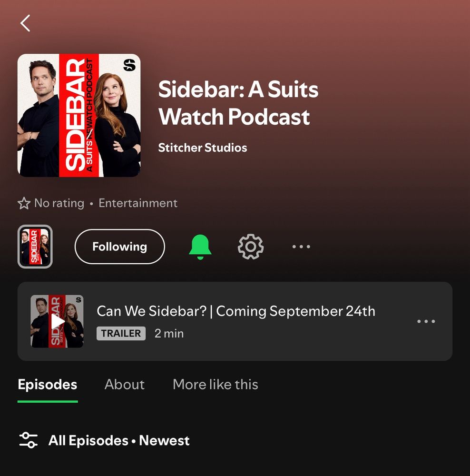The image size is (470, 476).
Task: Play the Can We Sidebar trailer
Action: (x=57, y=321)
